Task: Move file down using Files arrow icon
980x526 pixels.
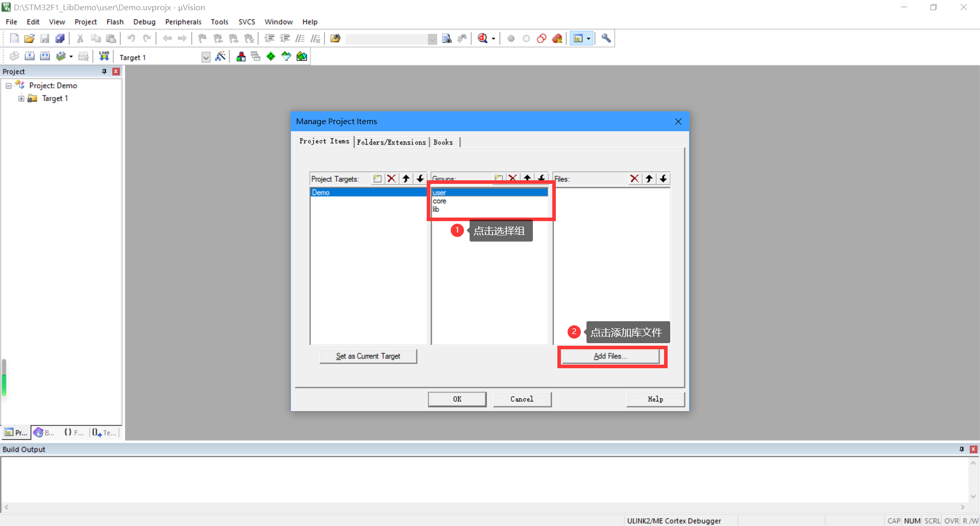Action: pos(663,178)
